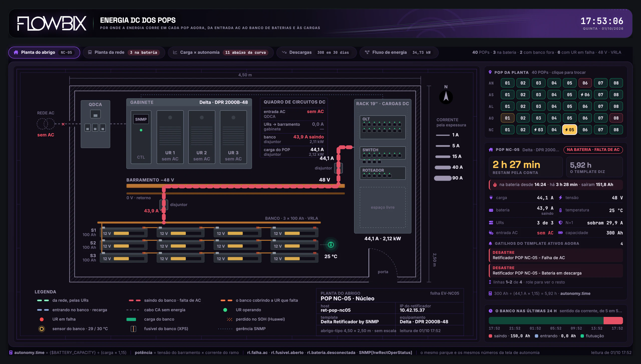Select POP AO 08 in the grid
The image size is (641, 364).
pyautogui.click(x=616, y=118)
